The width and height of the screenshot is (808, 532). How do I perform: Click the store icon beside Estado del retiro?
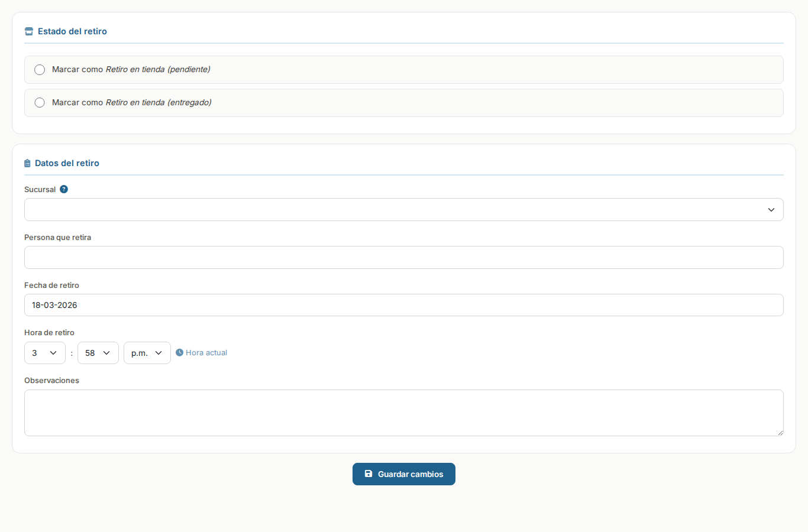pyautogui.click(x=28, y=31)
